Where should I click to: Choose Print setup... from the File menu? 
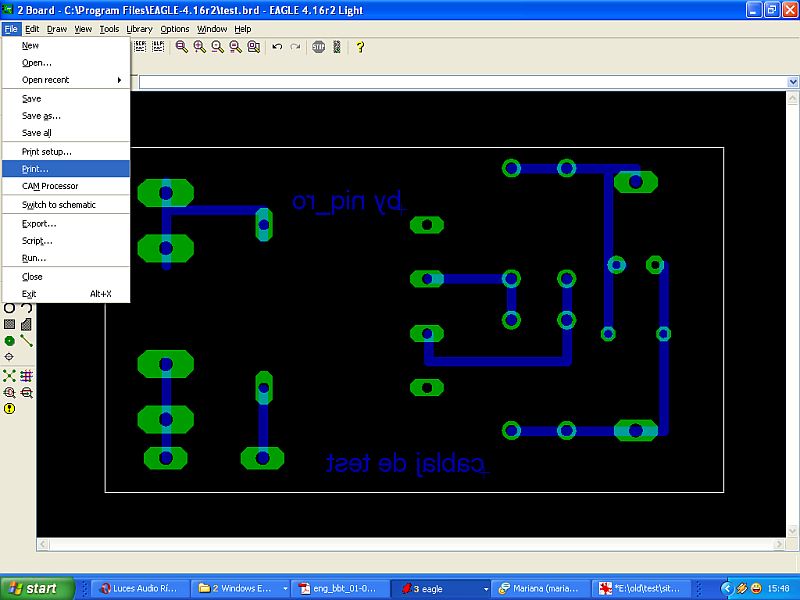pos(66,152)
